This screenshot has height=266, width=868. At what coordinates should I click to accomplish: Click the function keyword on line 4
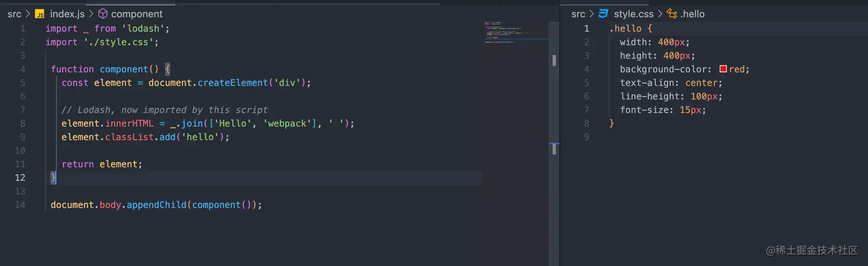[72, 69]
